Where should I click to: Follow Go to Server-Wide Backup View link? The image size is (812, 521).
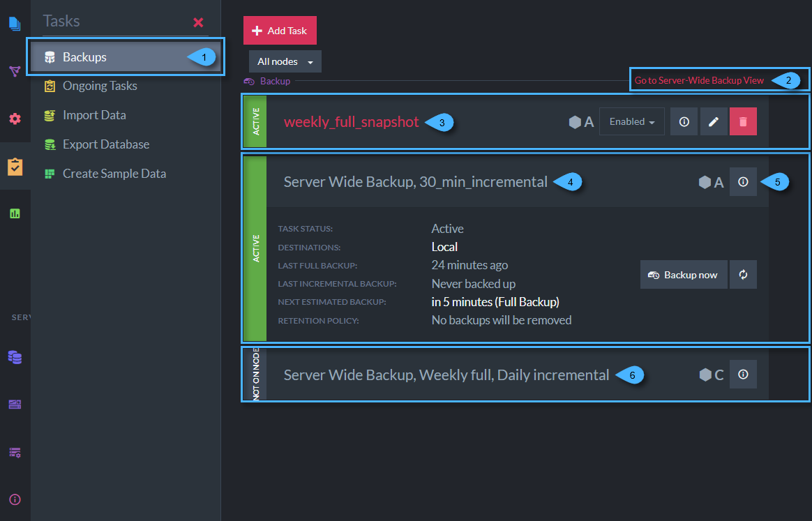[699, 80]
